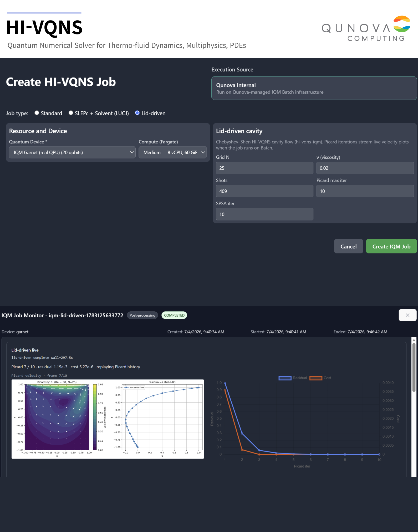Click the HI-VQNS header title
This screenshot has width=418, height=532.
tap(44, 28)
